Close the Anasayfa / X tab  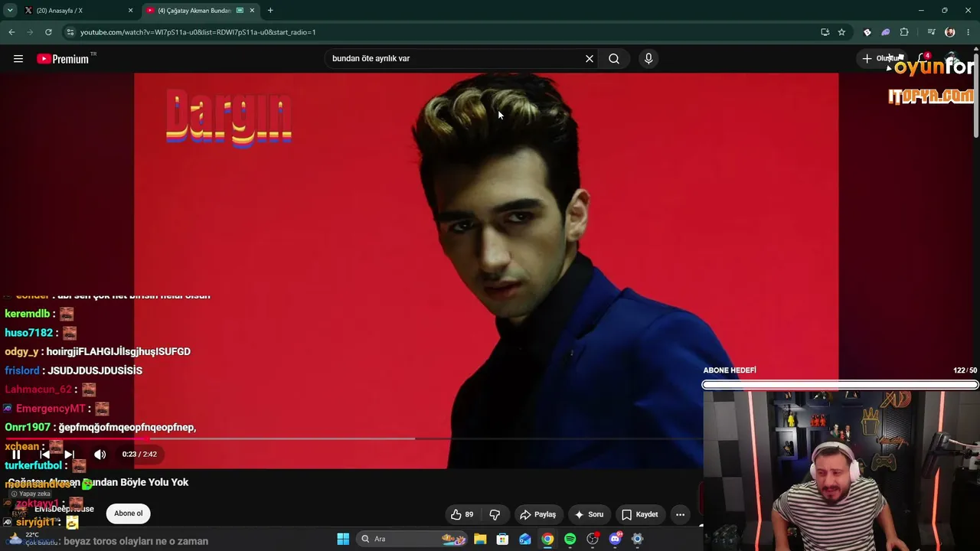click(x=130, y=11)
